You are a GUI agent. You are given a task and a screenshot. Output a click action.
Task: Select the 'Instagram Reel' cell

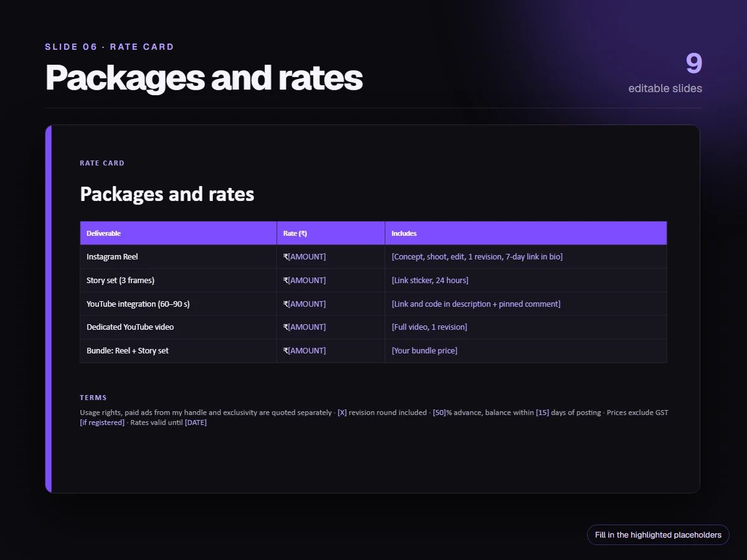pyautogui.click(x=179, y=257)
